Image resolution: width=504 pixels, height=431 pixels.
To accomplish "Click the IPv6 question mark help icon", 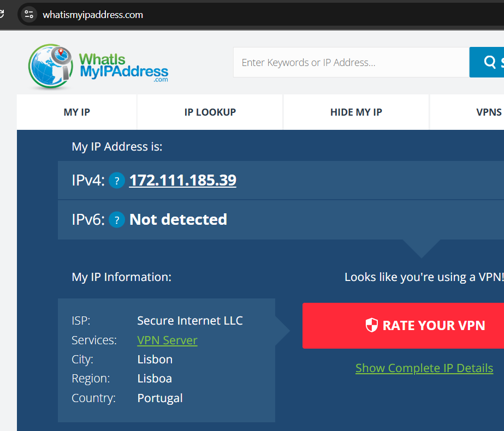I will [x=117, y=220].
